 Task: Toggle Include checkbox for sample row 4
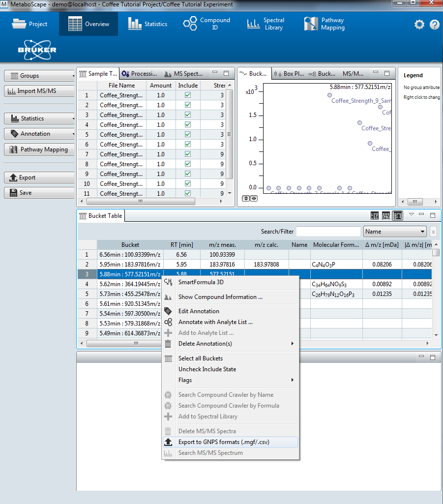pyautogui.click(x=188, y=124)
